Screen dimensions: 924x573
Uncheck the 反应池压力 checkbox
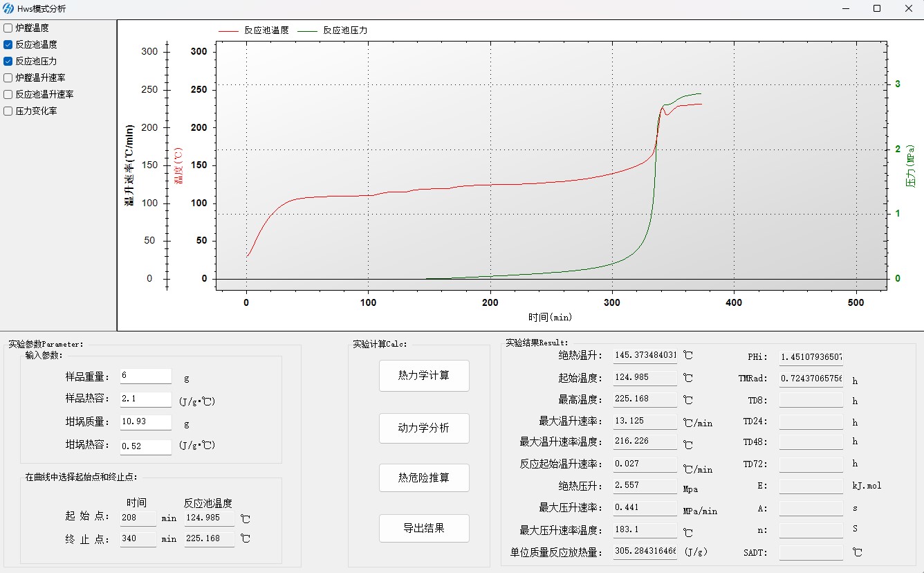pos(8,62)
